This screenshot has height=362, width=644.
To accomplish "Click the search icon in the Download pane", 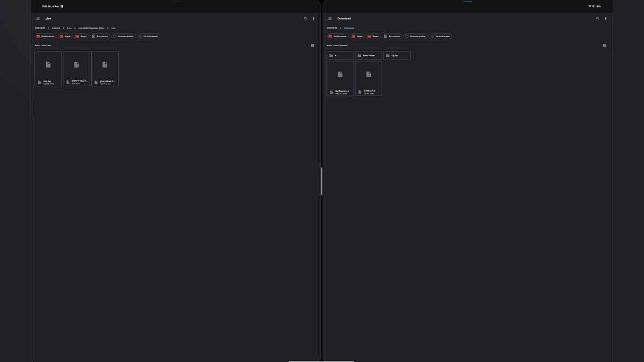I will (598, 19).
